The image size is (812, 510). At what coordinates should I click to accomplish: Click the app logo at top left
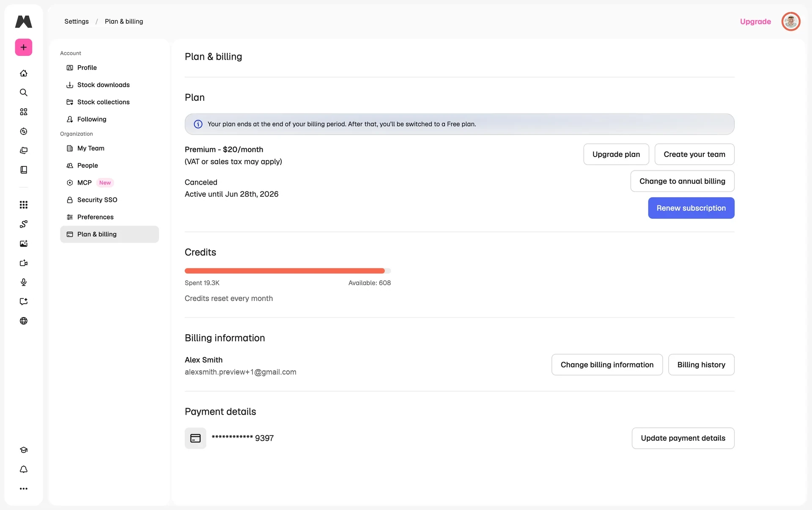(x=24, y=22)
